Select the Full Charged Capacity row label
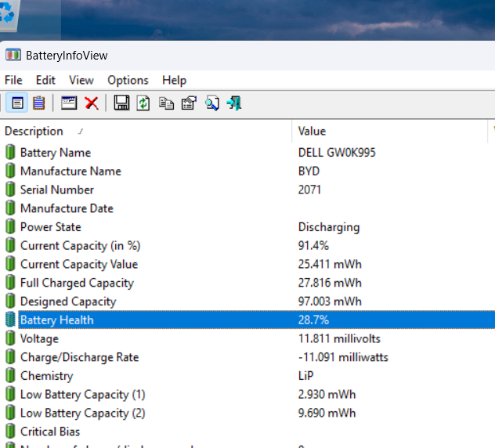495x448 pixels. pyautogui.click(x=77, y=283)
